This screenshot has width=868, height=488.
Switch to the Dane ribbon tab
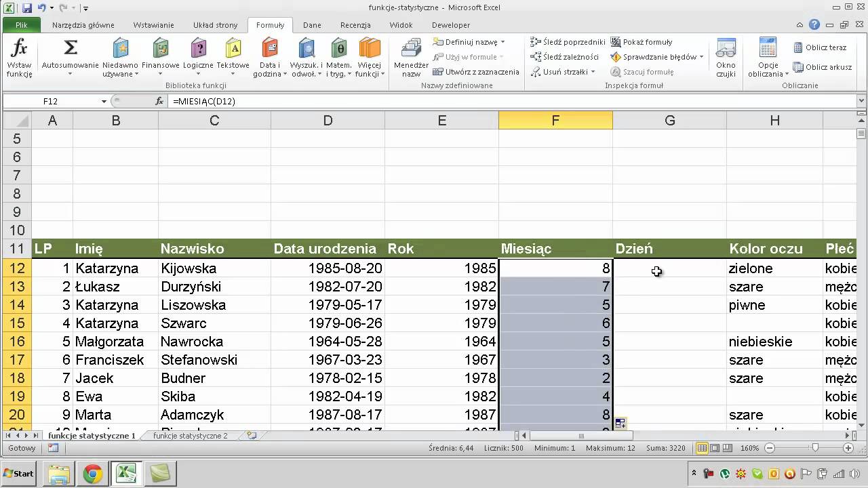pyautogui.click(x=312, y=25)
